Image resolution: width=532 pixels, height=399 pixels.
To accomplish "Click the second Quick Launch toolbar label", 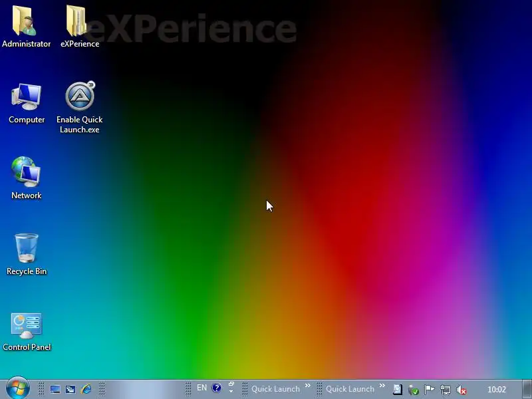I will [350, 389].
